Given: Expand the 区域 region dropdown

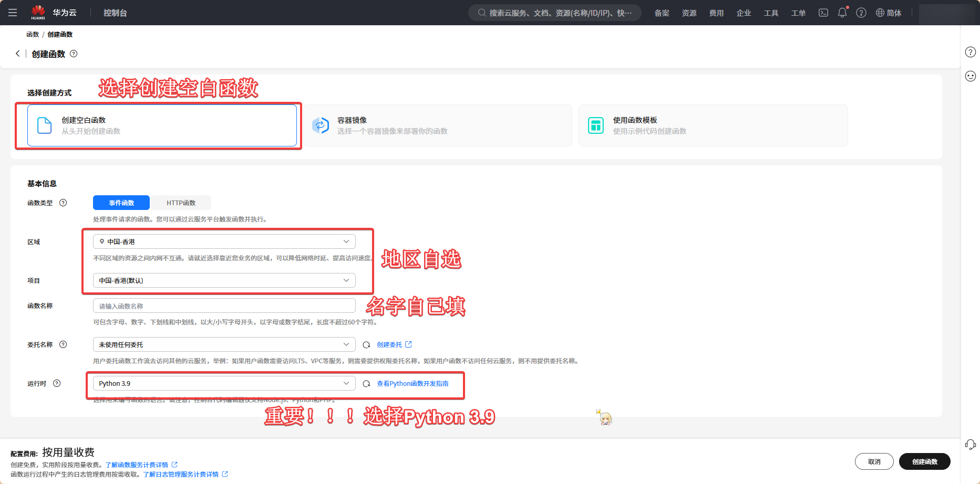Looking at the screenshot, I should [x=224, y=241].
